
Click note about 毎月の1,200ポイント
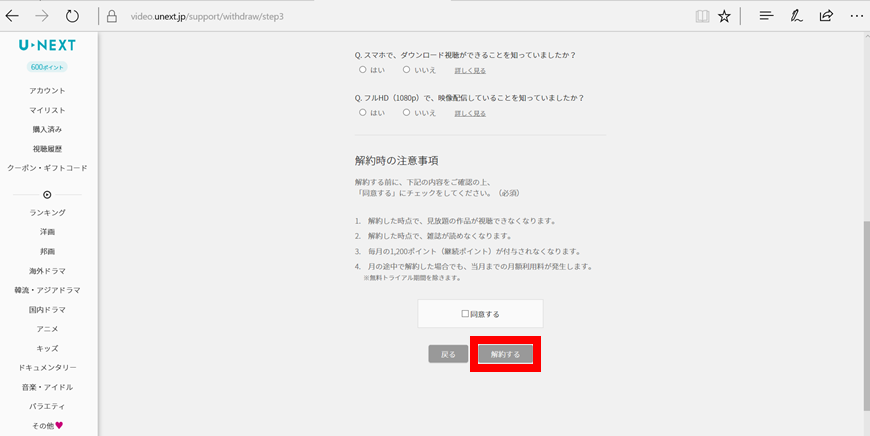(468, 251)
